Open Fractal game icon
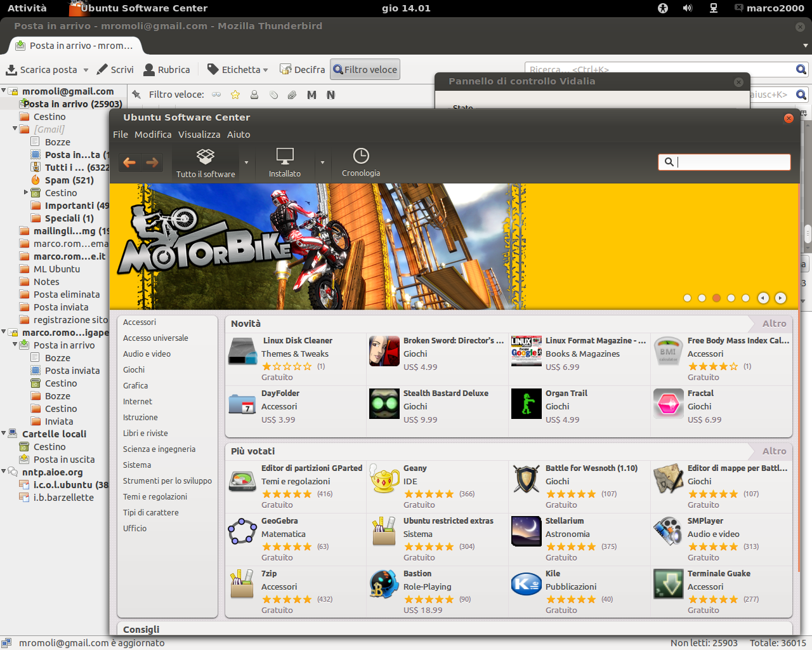This screenshot has height=650, width=812. (x=669, y=404)
